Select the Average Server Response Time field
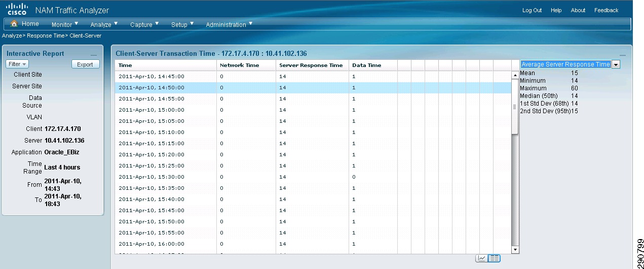Screen dimensions: 644x269 pyautogui.click(x=565, y=64)
